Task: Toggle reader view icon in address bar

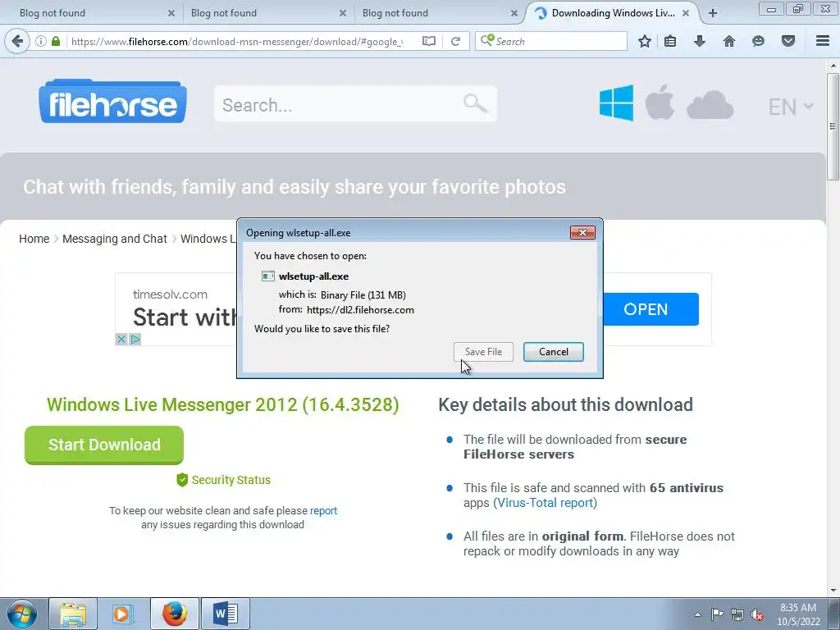Action: click(x=428, y=41)
